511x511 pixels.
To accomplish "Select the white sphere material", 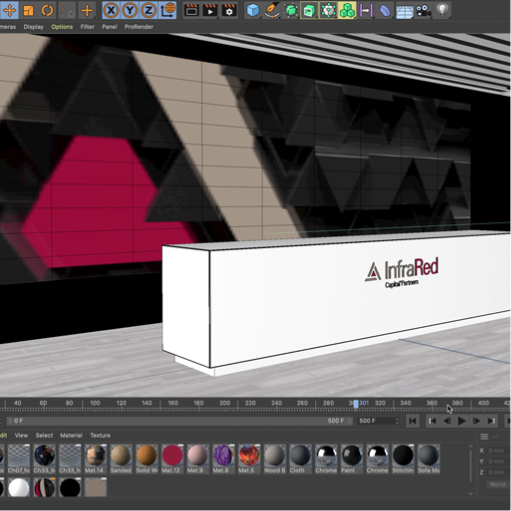I will tap(19, 488).
